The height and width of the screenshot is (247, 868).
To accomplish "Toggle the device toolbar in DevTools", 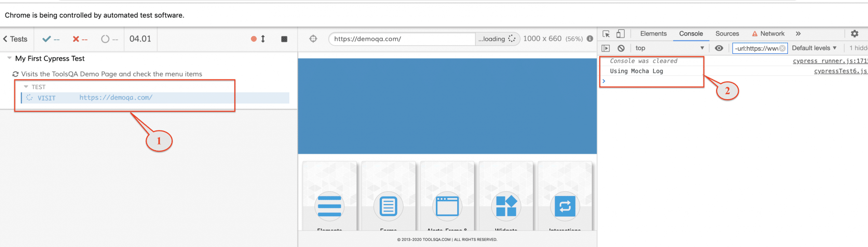I will [x=621, y=34].
